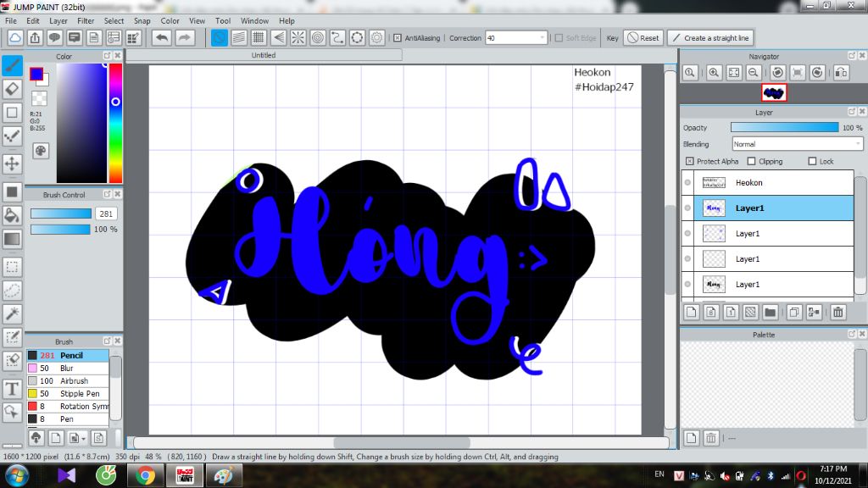The image size is (868, 488).
Task: Click the rainbow hue bar
Action: (115, 123)
